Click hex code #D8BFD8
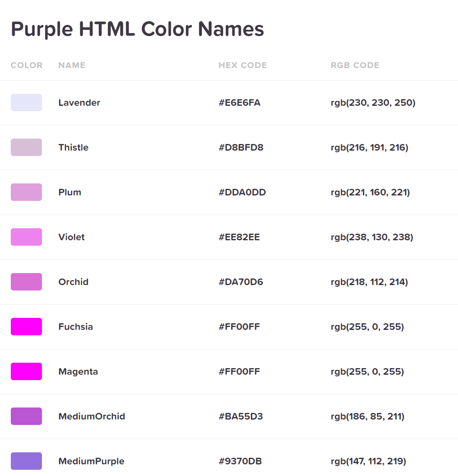 (x=241, y=147)
